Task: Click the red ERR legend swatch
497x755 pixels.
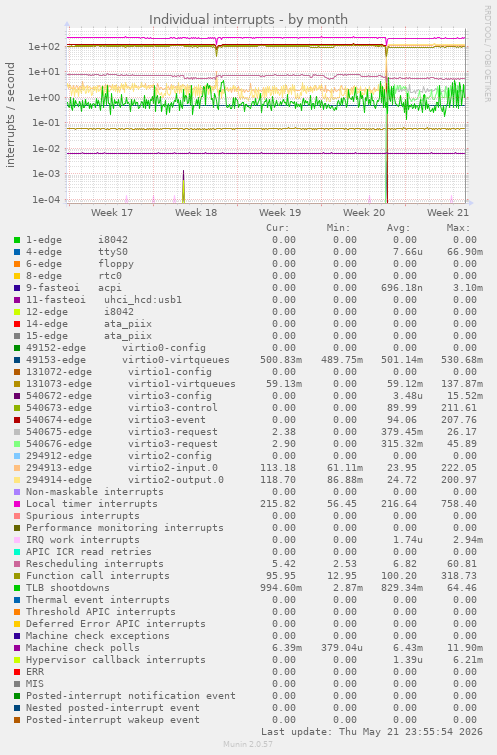Action: [17, 672]
